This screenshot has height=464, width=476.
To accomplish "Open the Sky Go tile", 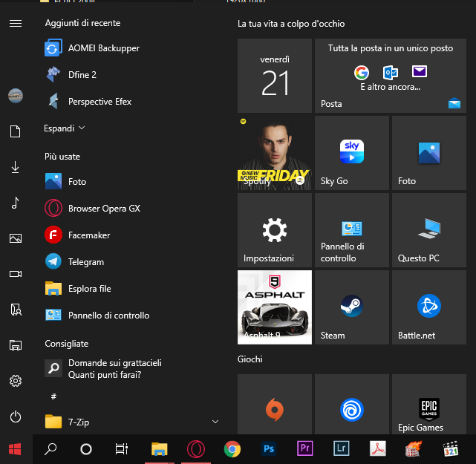I will click(x=352, y=153).
